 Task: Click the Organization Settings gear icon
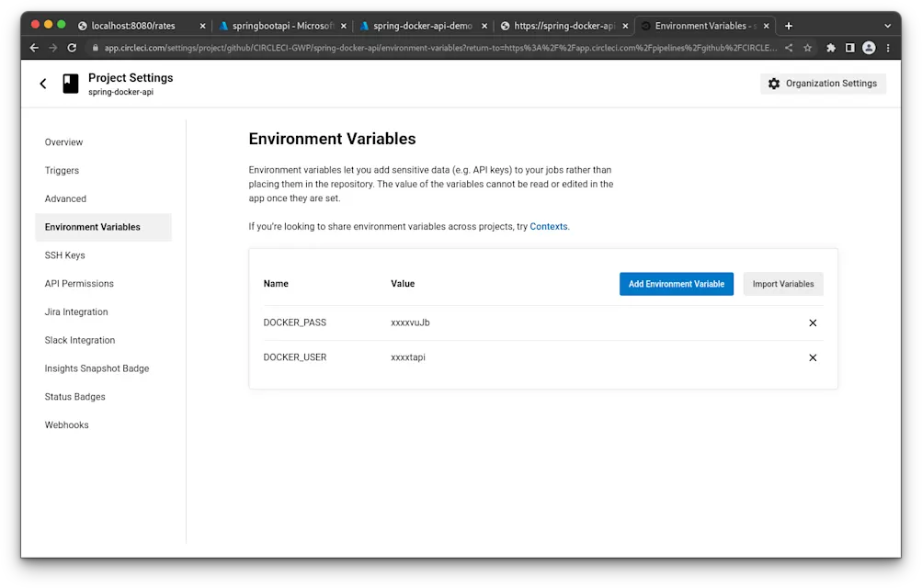click(x=773, y=83)
